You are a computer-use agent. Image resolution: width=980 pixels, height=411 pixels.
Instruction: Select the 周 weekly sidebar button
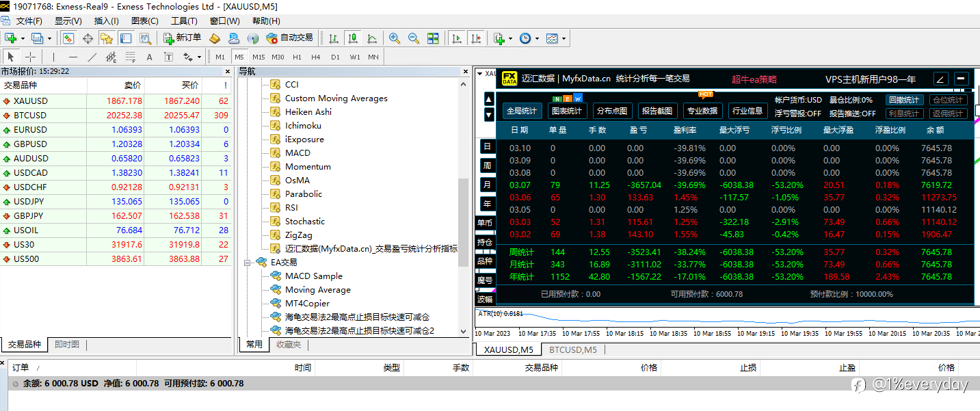(487, 165)
